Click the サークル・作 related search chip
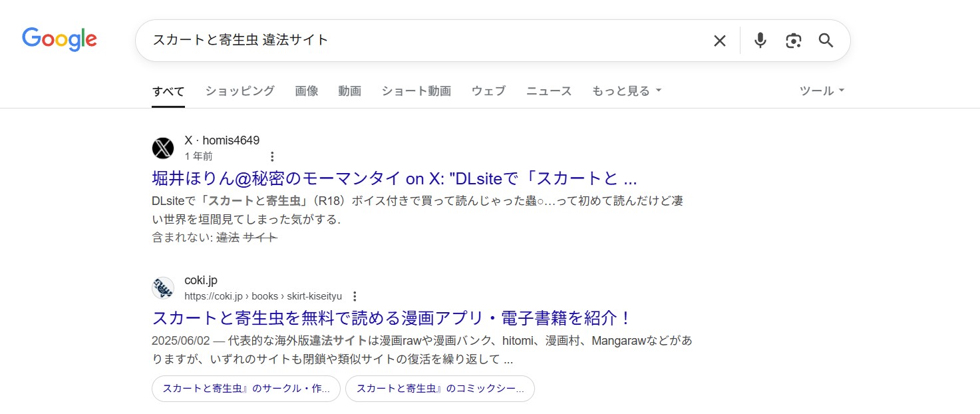 [245, 389]
